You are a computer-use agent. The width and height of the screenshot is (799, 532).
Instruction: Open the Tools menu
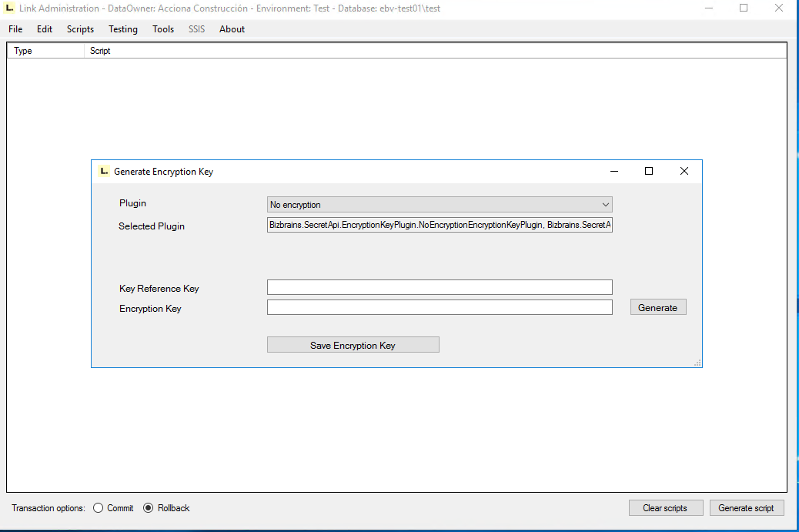click(163, 29)
